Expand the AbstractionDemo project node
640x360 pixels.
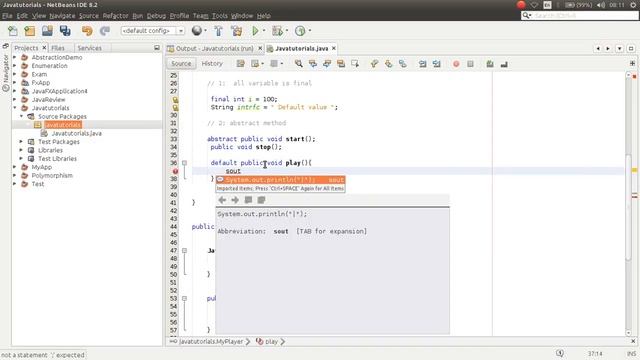pos(15,57)
